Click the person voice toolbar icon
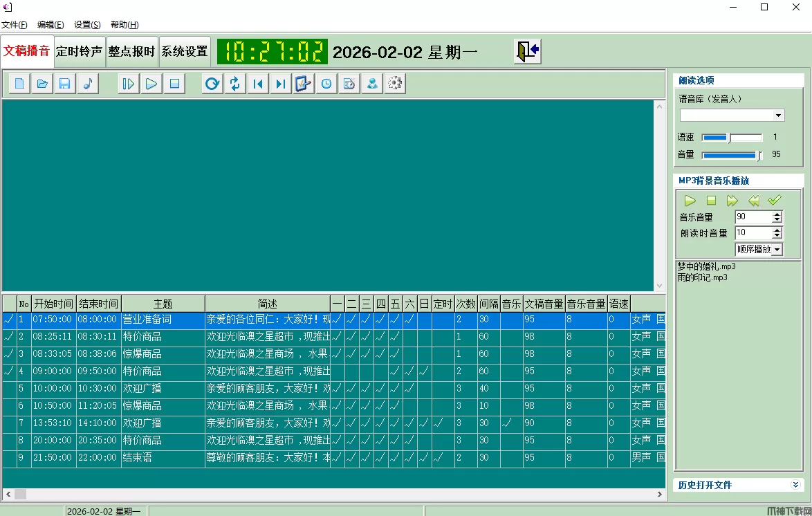This screenshot has width=812, height=516. pos(372,84)
